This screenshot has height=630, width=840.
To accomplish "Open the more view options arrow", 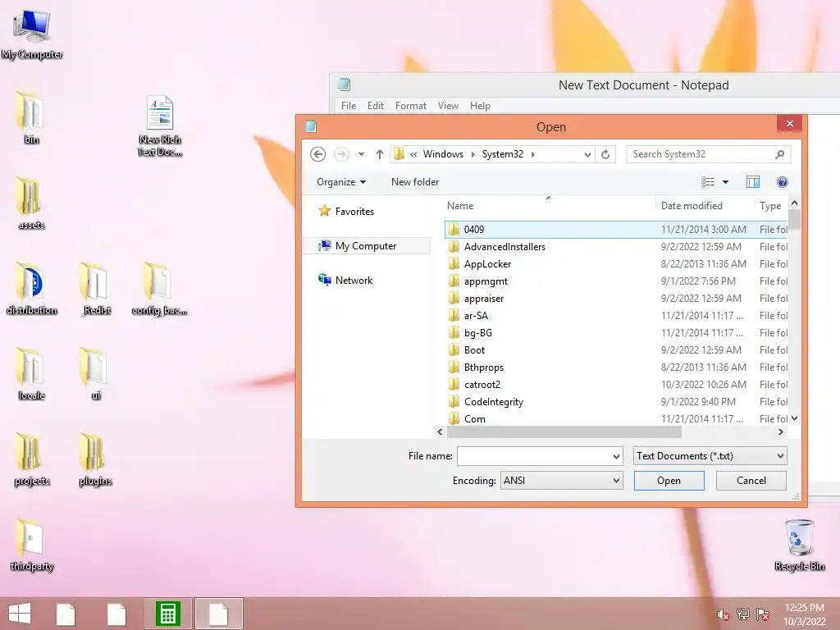I will pos(725,182).
